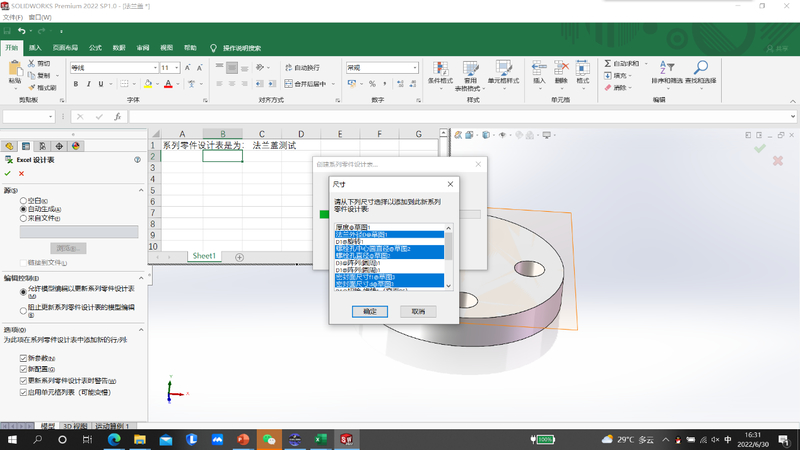Apply italic formatting from the ribbon
This screenshot has height=450, width=800.
tap(88, 84)
